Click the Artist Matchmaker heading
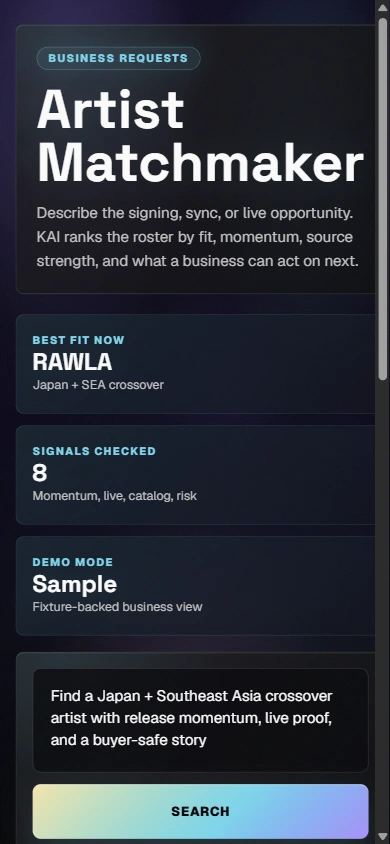 (200, 137)
